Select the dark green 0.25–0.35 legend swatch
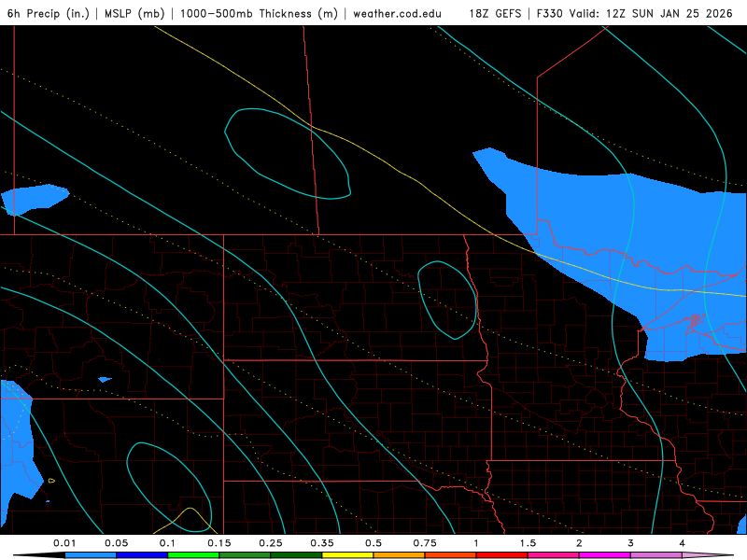The width and height of the screenshot is (747, 560). (296, 555)
